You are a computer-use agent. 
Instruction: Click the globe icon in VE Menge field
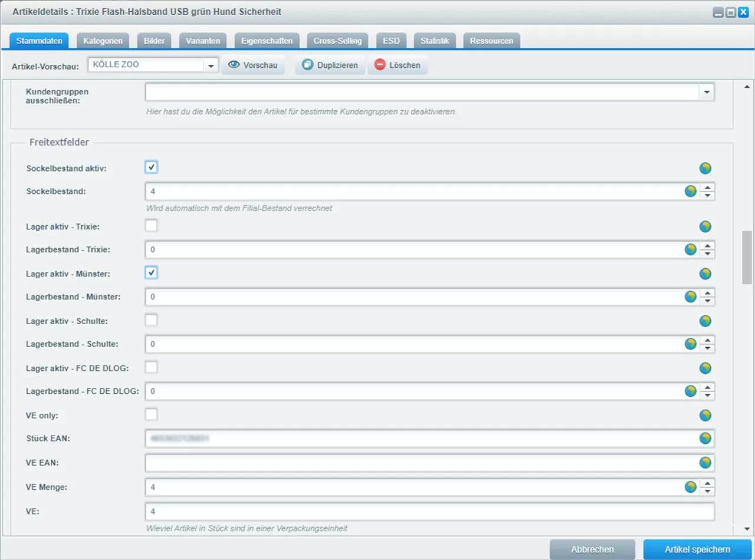pyautogui.click(x=690, y=487)
